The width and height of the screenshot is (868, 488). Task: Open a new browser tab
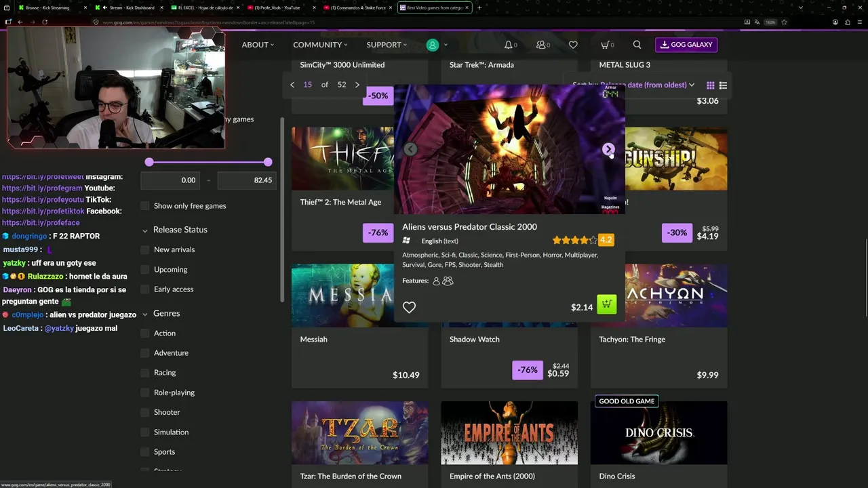click(479, 7)
